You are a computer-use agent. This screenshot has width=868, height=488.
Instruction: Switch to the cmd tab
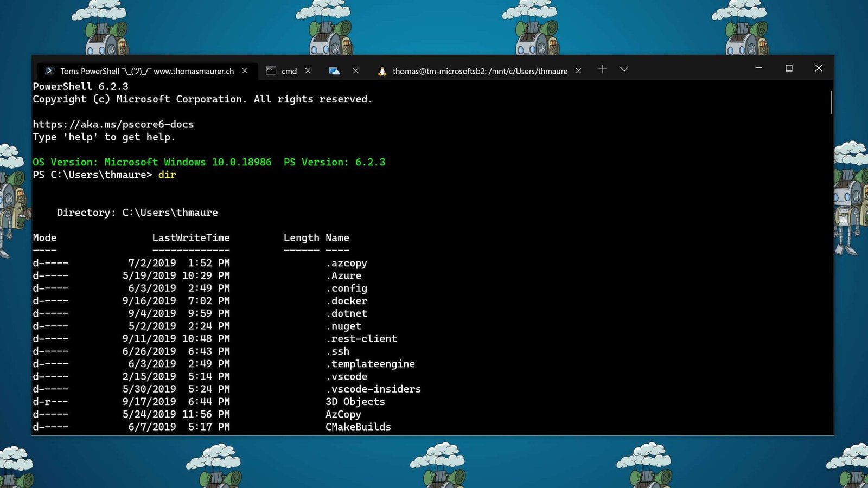point(289,70)
